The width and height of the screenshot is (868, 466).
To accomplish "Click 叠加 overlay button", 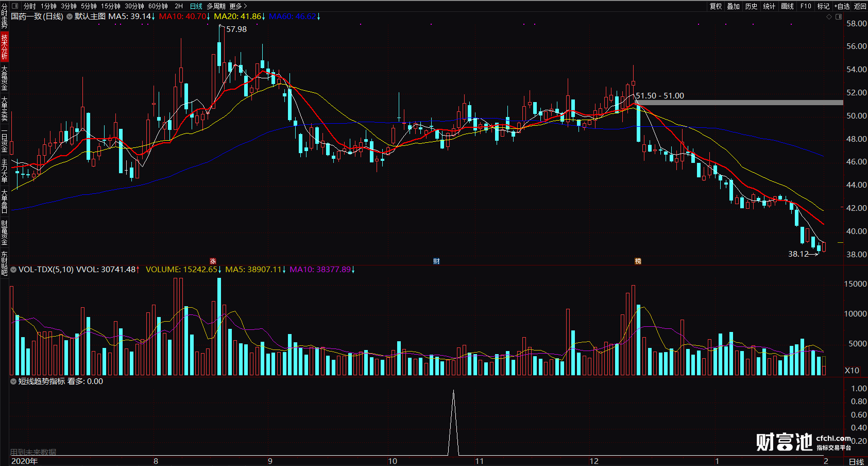I will click(x=734, y=6).
